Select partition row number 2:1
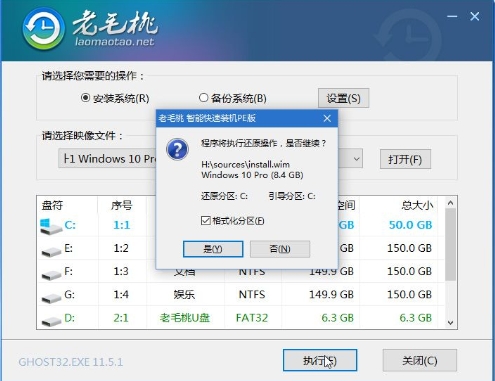 tap(121, 318)
